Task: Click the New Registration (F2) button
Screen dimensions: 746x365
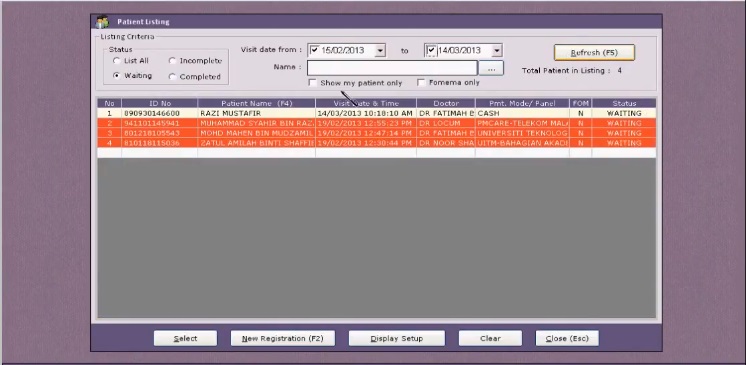Action: (x=283, y=338)
